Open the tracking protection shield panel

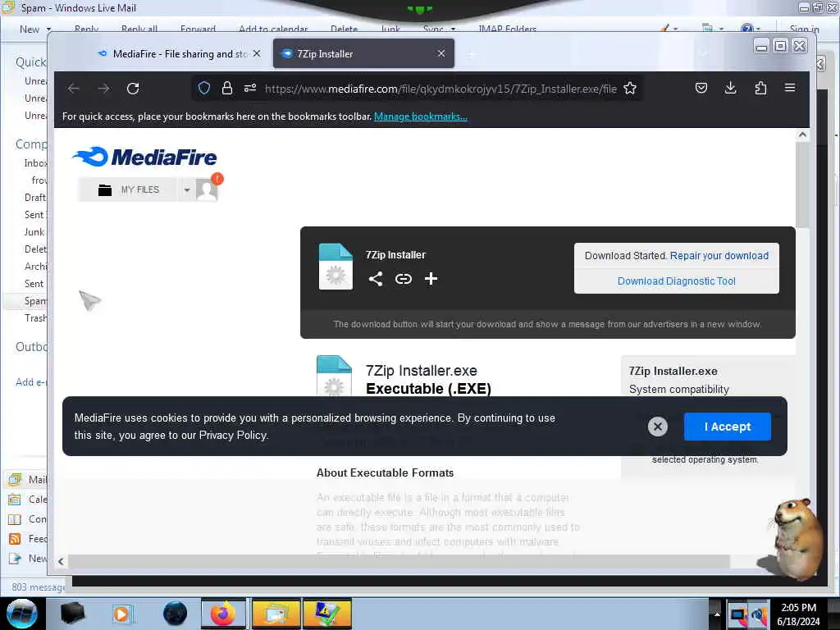pos(204,89)
